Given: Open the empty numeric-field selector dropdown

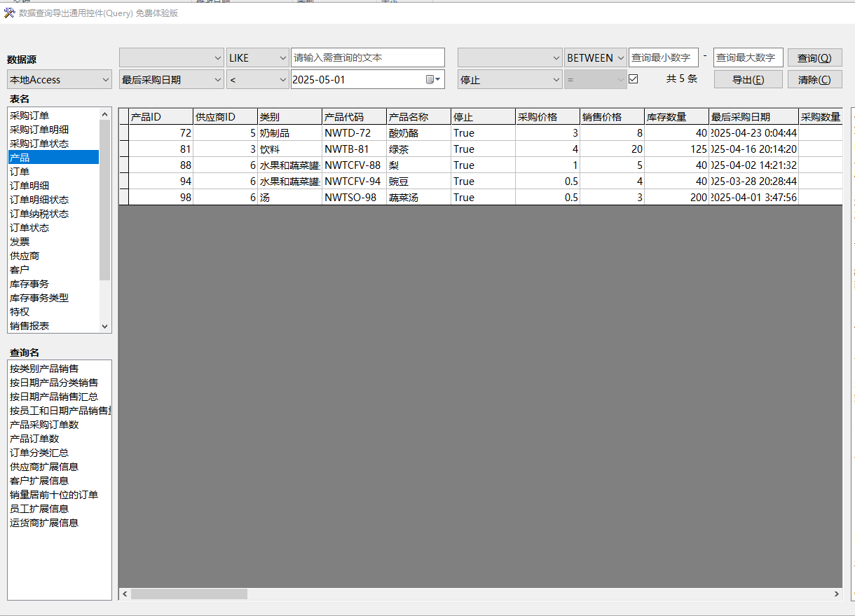Looking at the screenshot, I should (x=509, y=57).
